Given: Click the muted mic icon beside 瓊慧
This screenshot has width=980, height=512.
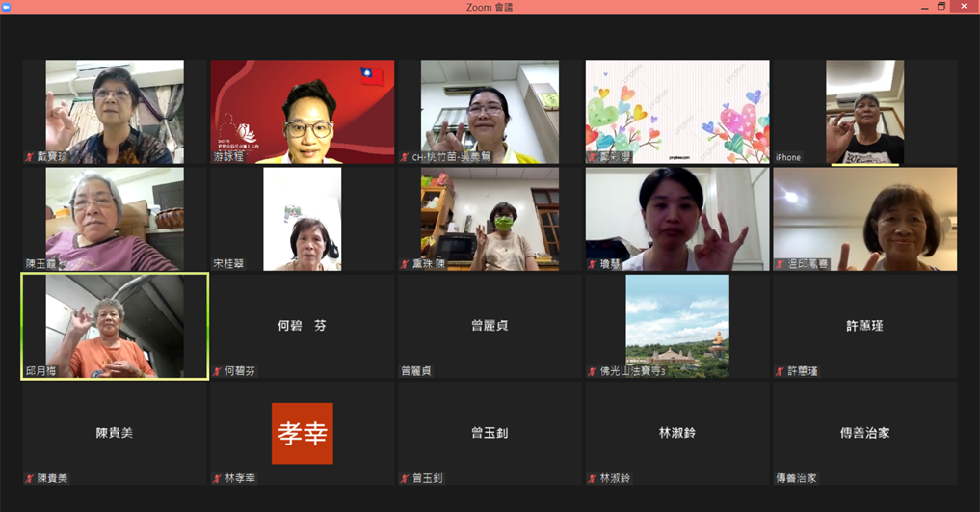Looking at the screenshot, I should click(x=592, y=264).
